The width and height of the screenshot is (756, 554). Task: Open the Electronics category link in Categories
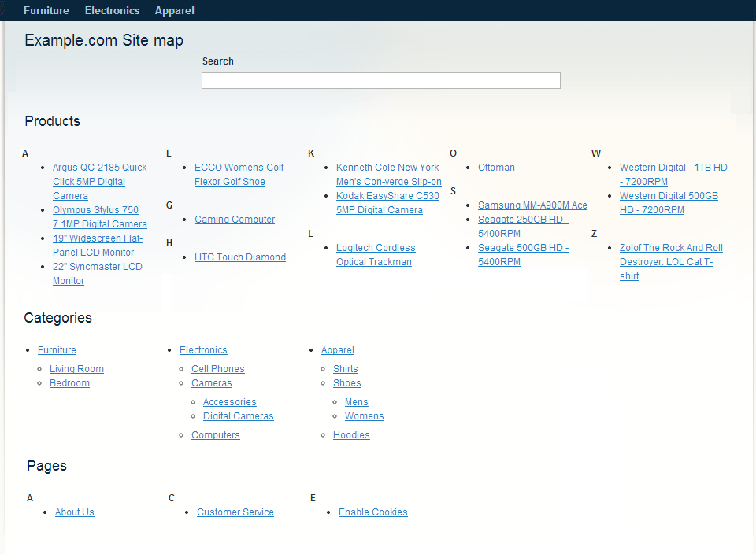pyautogui.click(x=203, y=350)
